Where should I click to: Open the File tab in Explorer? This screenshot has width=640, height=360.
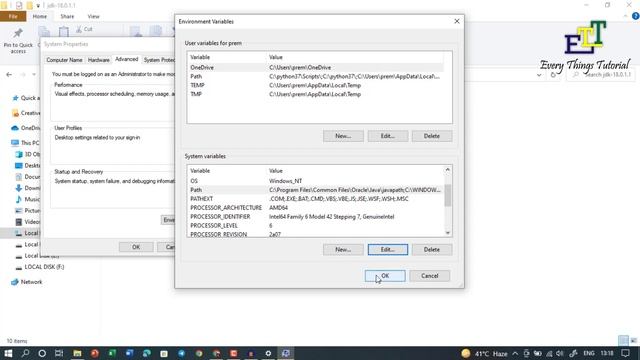[13, 16]
